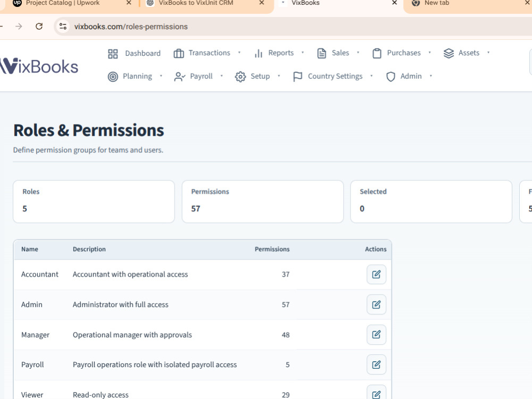Image resolution: width=532 pixels, height=399 pixels.
Task: Click the Selected summary card
Action: pos(431,202)
